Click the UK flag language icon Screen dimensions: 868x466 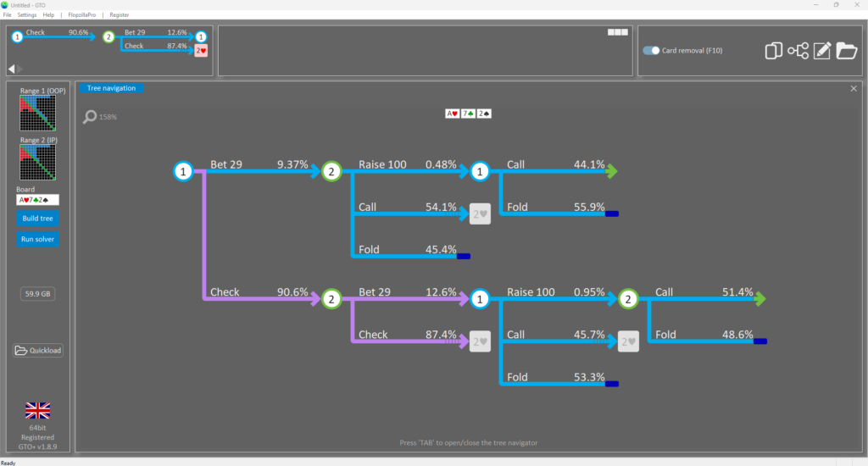tap(37, 411)
